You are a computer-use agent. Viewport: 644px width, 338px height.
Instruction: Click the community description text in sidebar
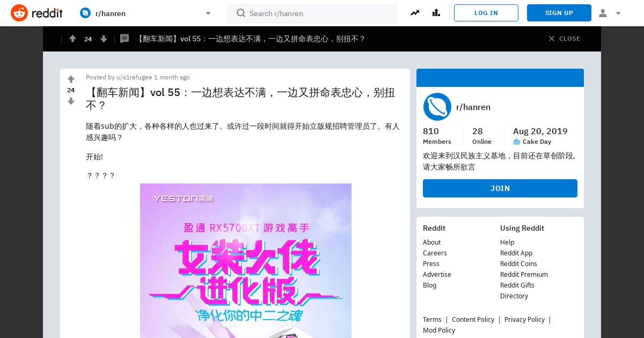click(x=499, y=161)
